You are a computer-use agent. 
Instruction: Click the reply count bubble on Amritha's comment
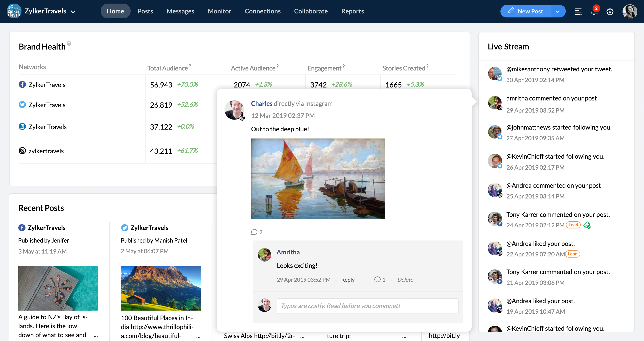pos(377,279)
